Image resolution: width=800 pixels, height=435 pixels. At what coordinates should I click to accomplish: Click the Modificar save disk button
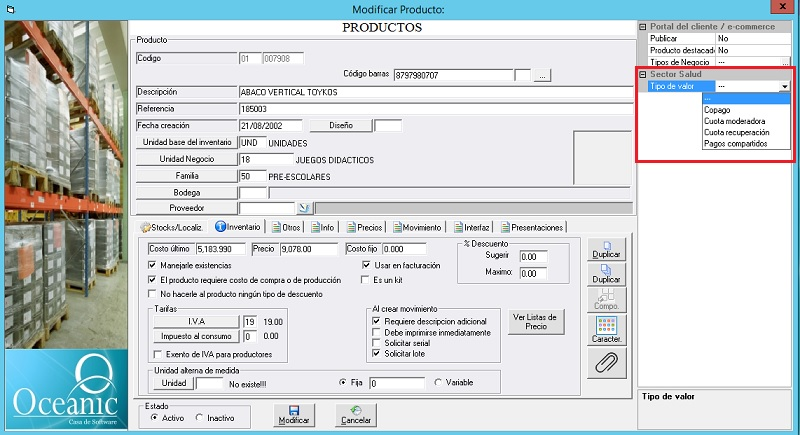click(294, 414)
